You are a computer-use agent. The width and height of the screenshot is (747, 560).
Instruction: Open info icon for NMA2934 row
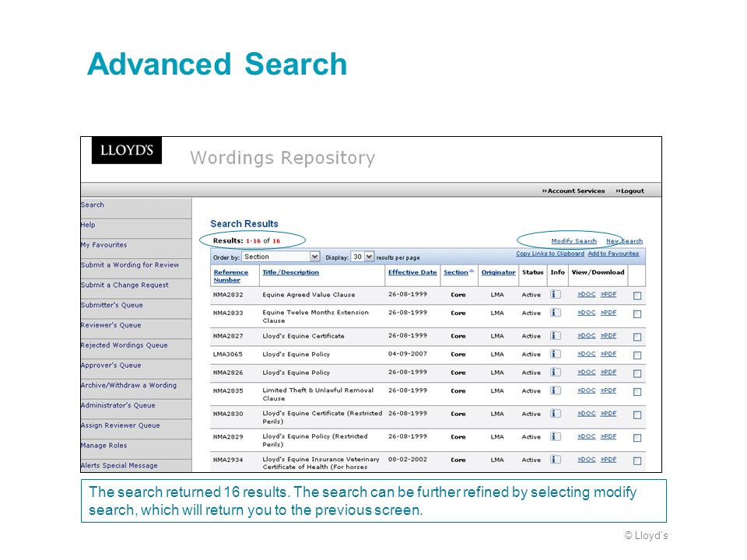[x=556, y=460]
